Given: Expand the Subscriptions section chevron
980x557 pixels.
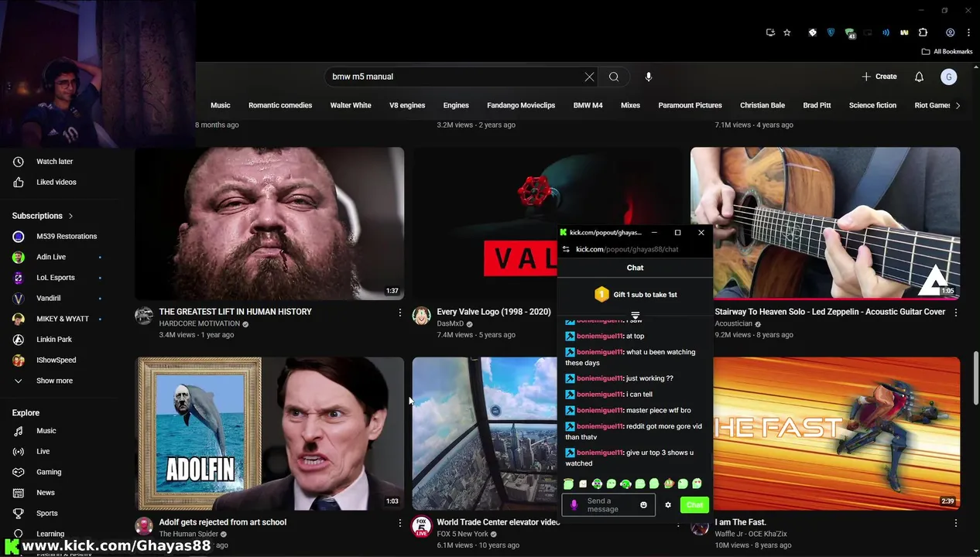Looking at the screenshot, I should coord(70,216).
